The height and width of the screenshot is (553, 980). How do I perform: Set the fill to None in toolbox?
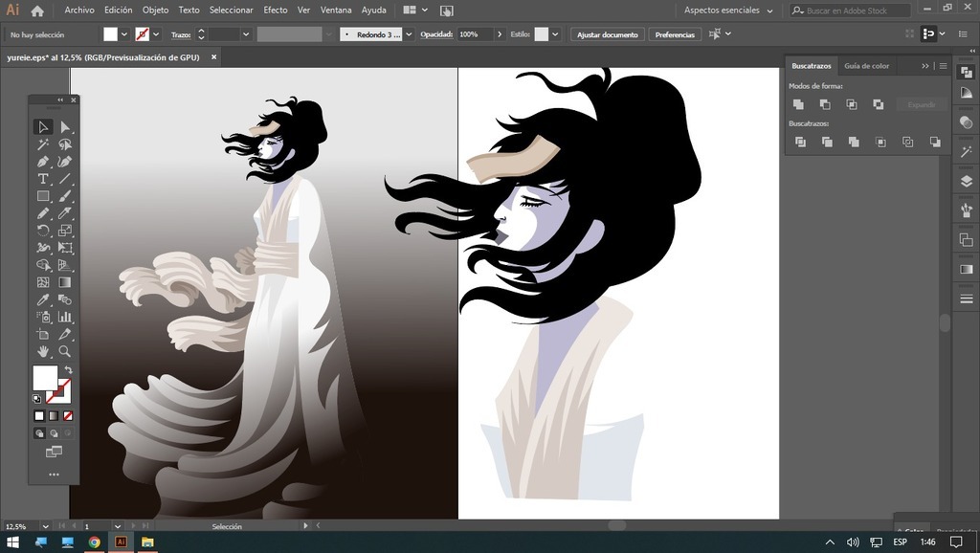click(x=68, y=416)
